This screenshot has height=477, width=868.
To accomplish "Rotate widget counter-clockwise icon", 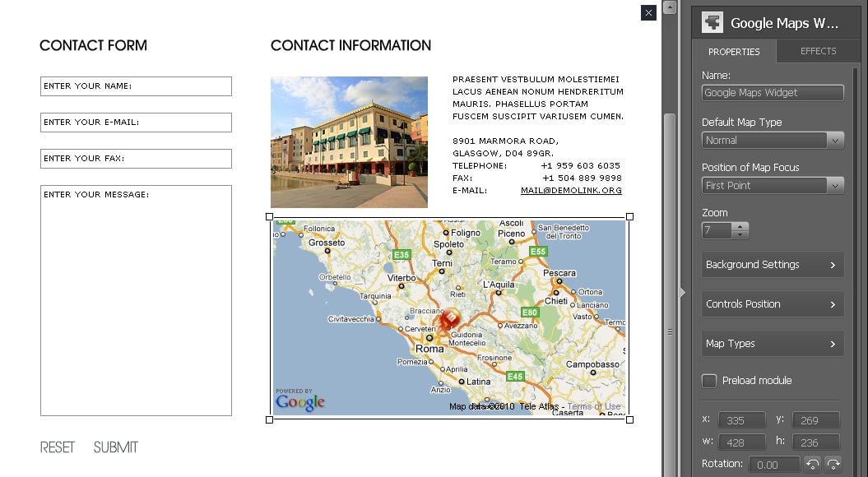I will point(812,465).
